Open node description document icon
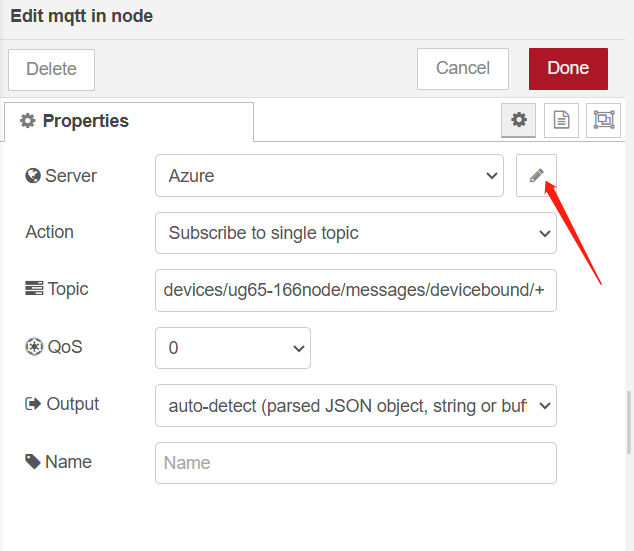 click(x=561, y=120)
